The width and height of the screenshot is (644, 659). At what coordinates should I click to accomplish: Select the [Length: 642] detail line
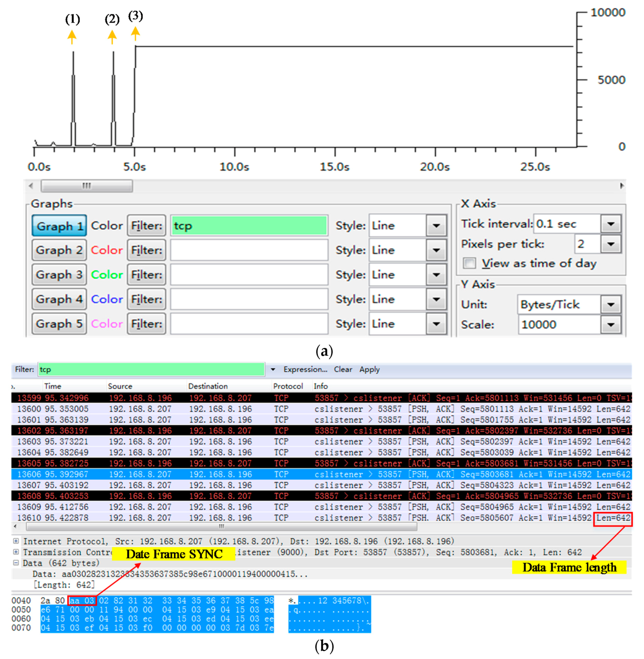tap(64, 585)
